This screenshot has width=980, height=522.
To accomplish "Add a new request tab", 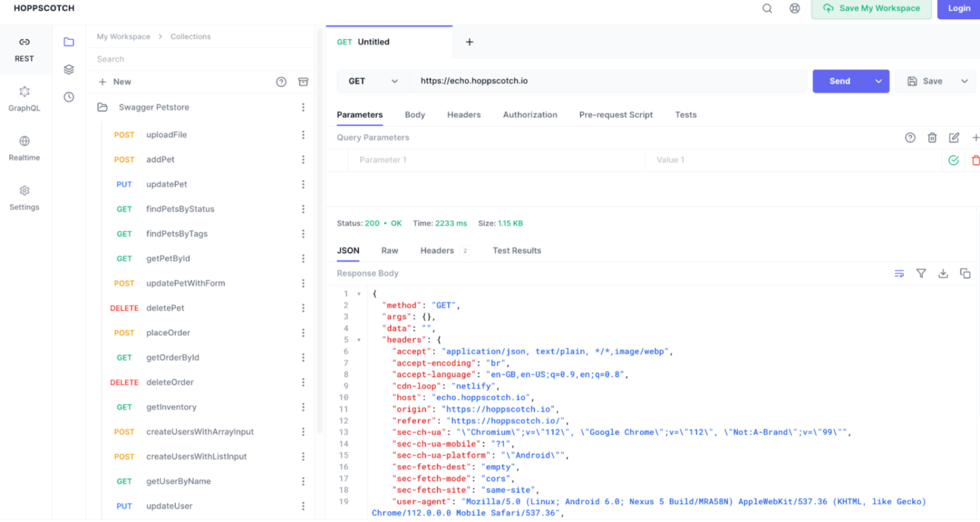I will click(x=470, y=42).
